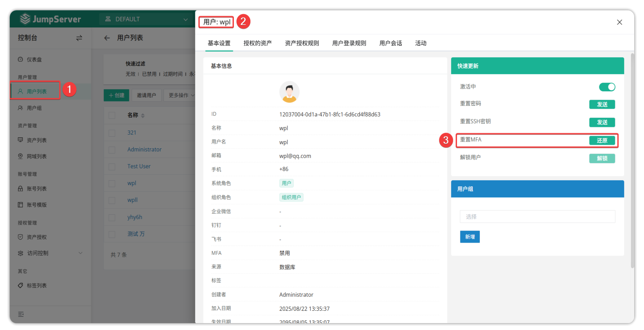Toggle the 激活中 active switch off
The height and width of the screenshot is (330, 644).
pyautogui.click(x=607, y=87)
